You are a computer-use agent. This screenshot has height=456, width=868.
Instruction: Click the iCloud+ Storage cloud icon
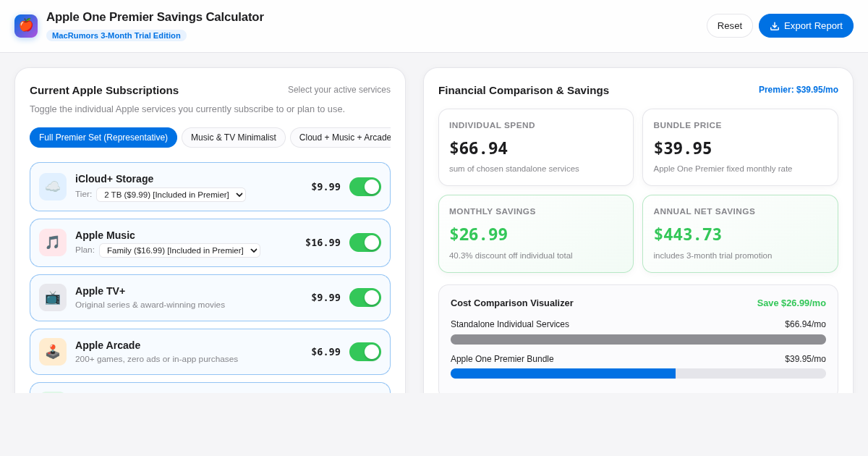point(53,187)
